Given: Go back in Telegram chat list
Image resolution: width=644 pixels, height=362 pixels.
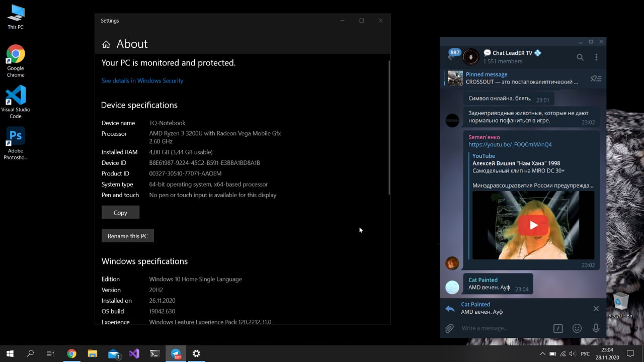Looking at the screenshot, I should tap(451, 57).
